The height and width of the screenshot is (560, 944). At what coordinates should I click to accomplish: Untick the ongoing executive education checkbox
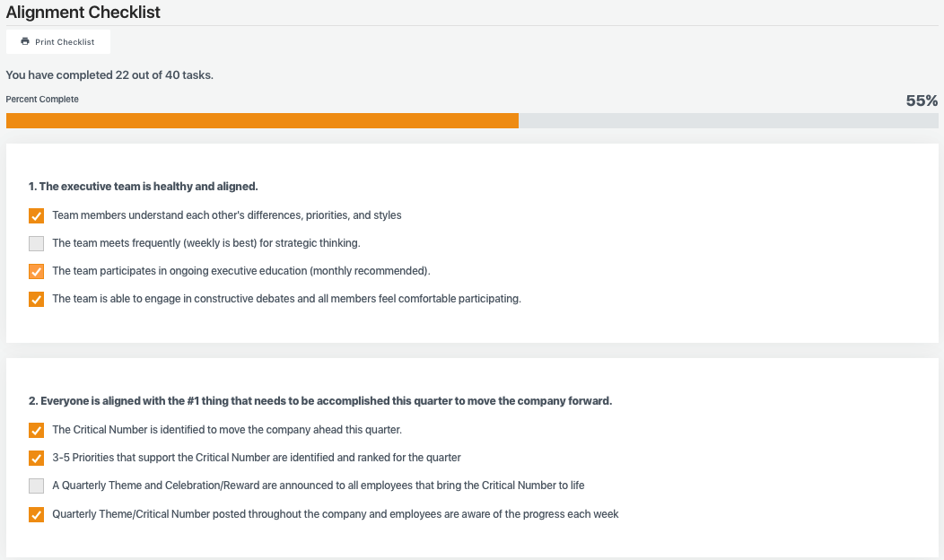point(36,271)
